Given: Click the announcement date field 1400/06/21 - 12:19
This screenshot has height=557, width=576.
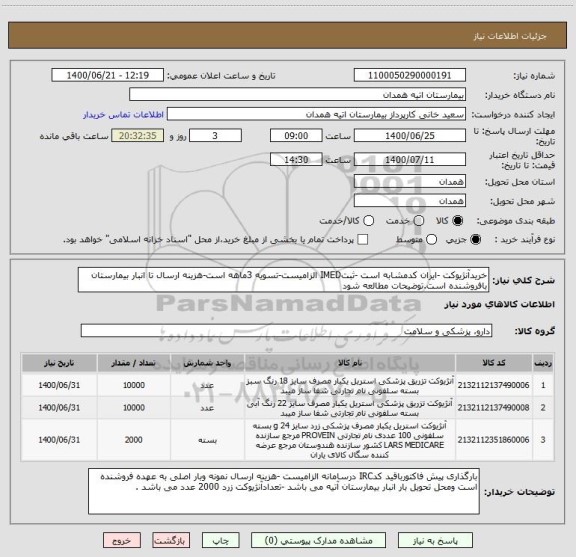Looking at the screenshot, I should pos(108,75).
